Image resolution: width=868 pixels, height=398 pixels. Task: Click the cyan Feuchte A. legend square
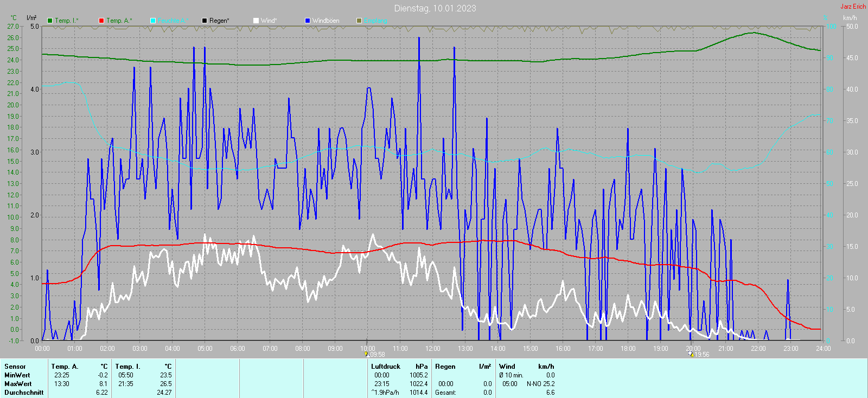153,21
